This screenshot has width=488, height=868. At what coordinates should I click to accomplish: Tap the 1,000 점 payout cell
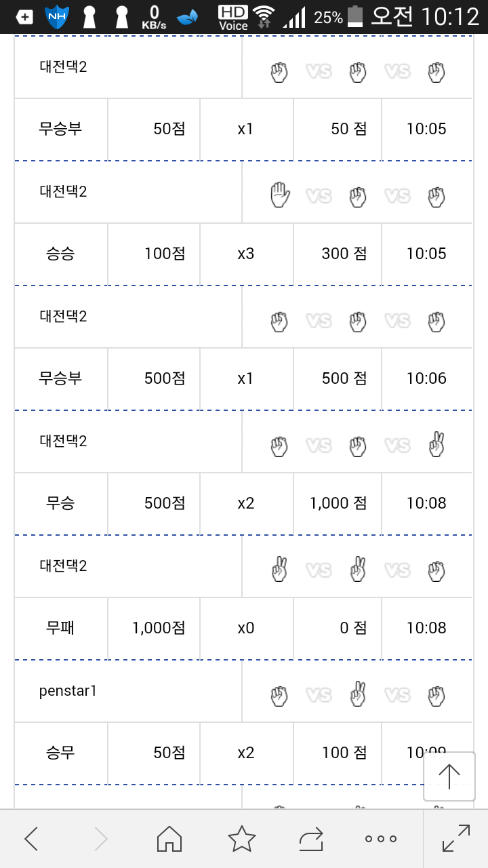(338, 503)
